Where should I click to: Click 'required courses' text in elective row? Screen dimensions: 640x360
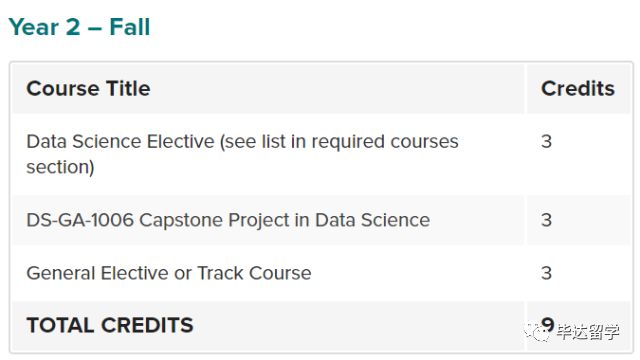(x=385, y=142)
